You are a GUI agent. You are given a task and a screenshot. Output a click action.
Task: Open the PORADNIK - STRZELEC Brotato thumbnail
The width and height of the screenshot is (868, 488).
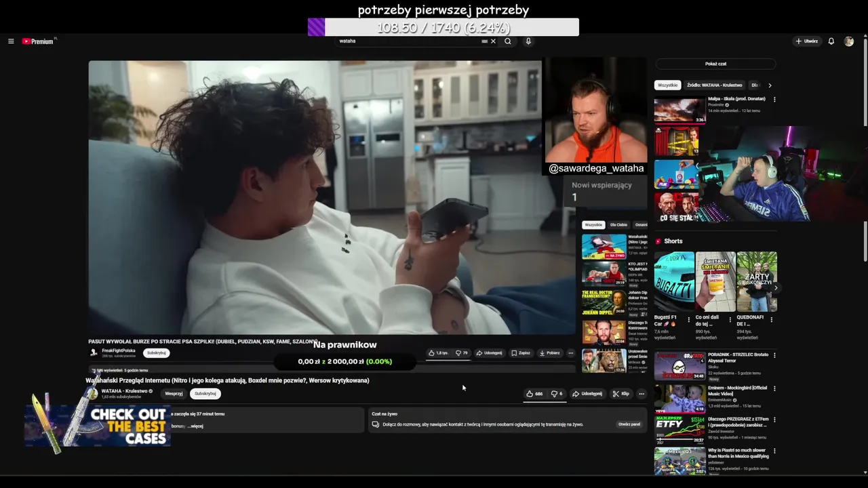tap(680, 366)
